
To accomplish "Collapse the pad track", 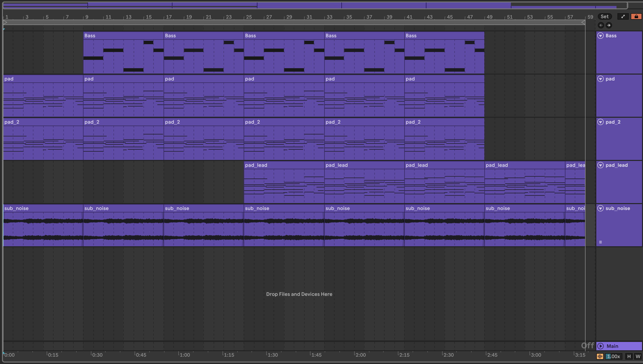I will [601, 79].
